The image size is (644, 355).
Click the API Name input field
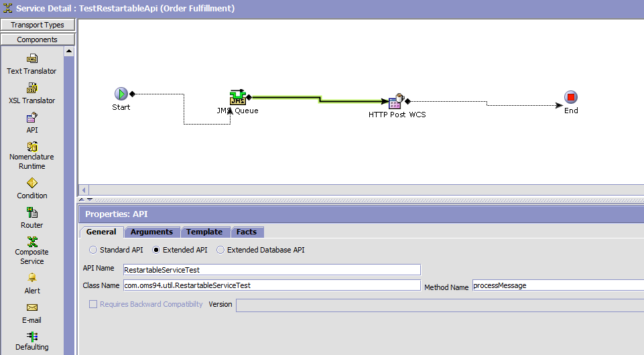click(271, 270)
